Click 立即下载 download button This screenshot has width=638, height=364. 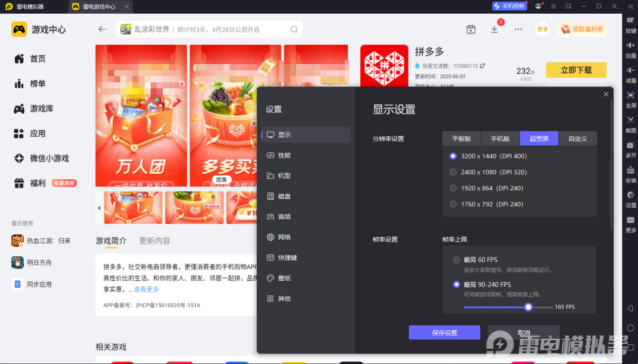point(576,70)
